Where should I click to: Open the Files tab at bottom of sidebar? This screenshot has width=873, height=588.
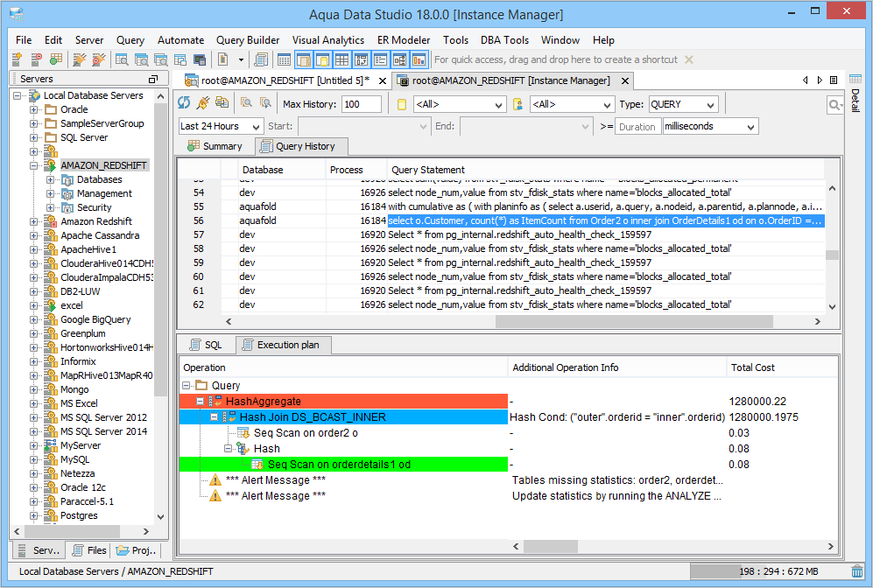89,550
